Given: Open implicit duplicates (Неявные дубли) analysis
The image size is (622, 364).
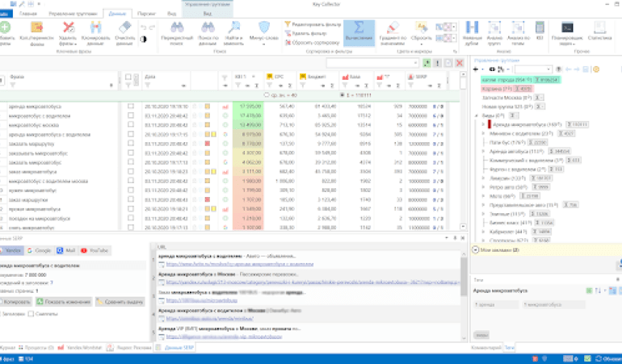Looking at the screenshot, I should click(472, 33).
